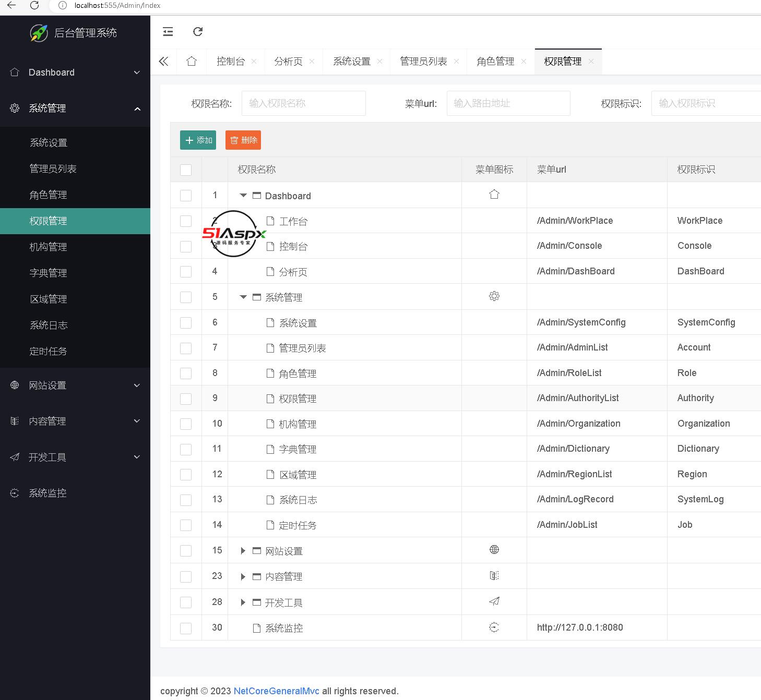Check the 管理员列表 table row checkbox
The width and height of the screenshot is (761, 700).
[186, 348]
